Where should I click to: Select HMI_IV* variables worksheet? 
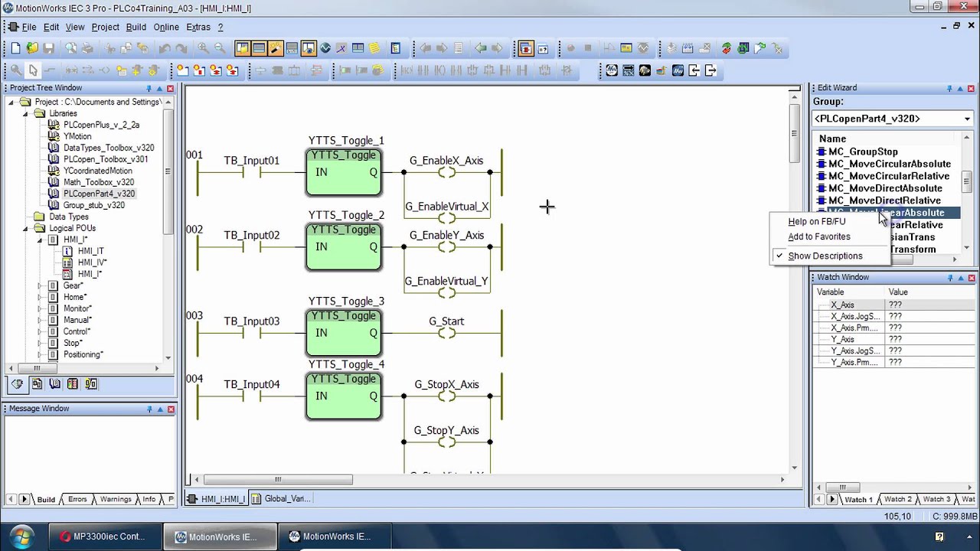click(x=92, y=262)
